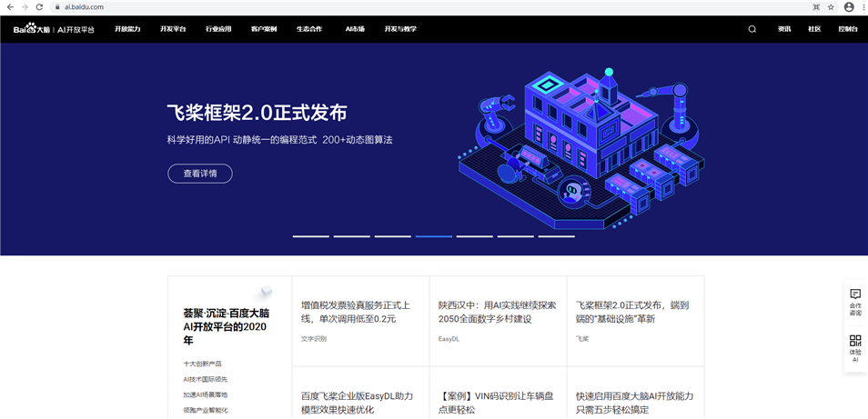The height and width of the screenshot is (419, 868).
Task: Click the address bar URL field
Action: [x=432, y=7]
